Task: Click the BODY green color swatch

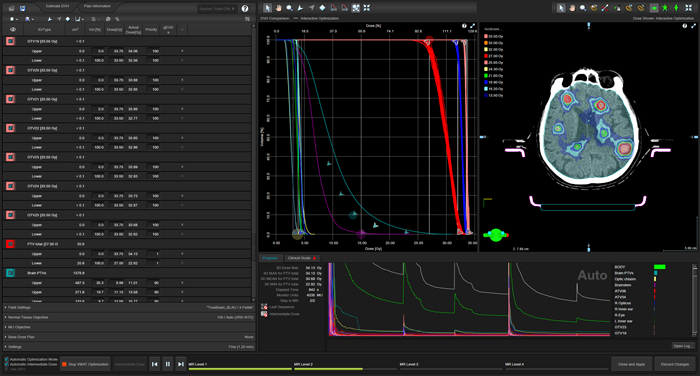Action: pyautogui.click(x=659, y=267)
